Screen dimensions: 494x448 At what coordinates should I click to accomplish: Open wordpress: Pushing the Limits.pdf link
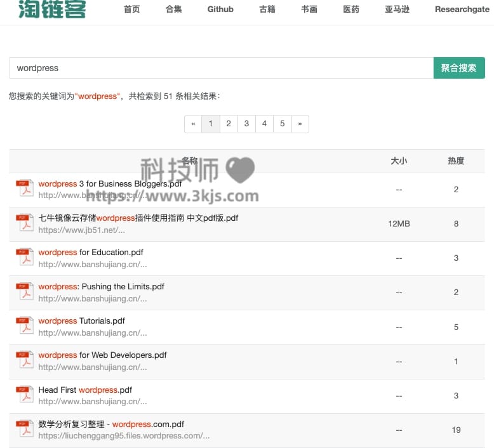pos(101,286)
